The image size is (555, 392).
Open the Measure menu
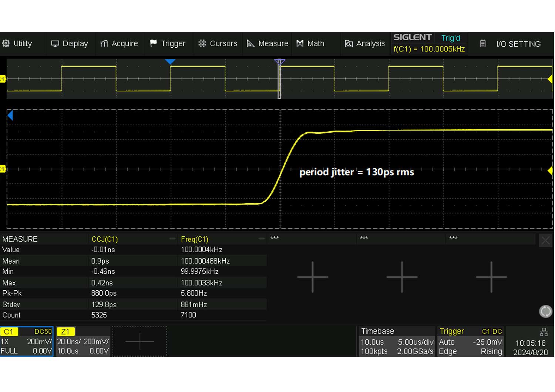[268, 44]
